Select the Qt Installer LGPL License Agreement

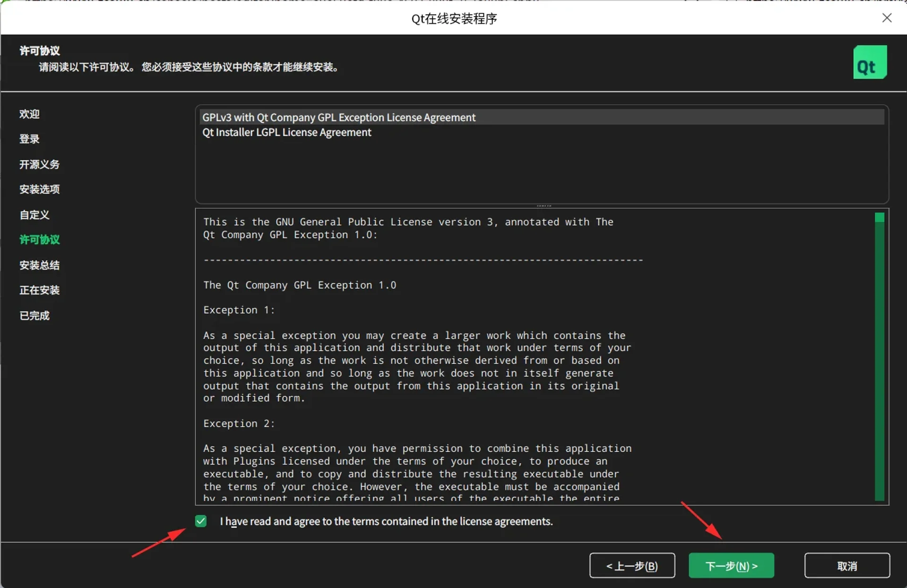point(286,132)
